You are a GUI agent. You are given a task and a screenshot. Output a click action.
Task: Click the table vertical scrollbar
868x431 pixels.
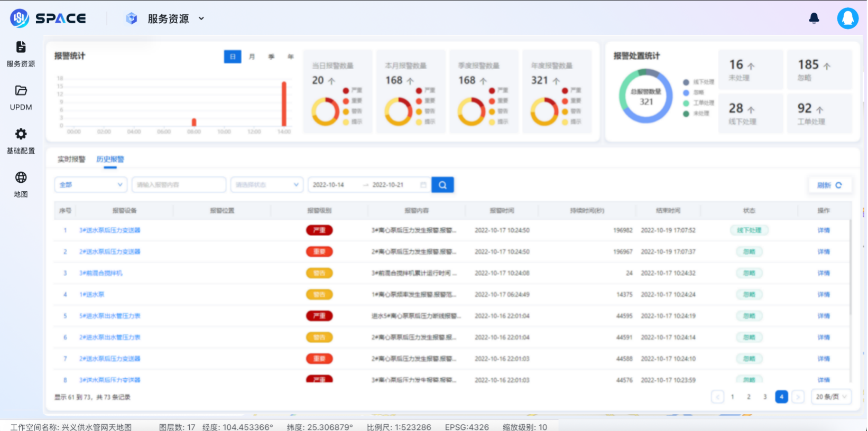click(851, 267)
